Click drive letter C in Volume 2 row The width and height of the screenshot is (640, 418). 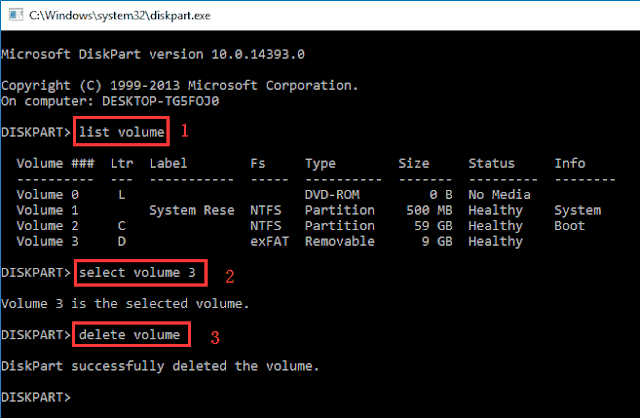click(x=122, y=225)
